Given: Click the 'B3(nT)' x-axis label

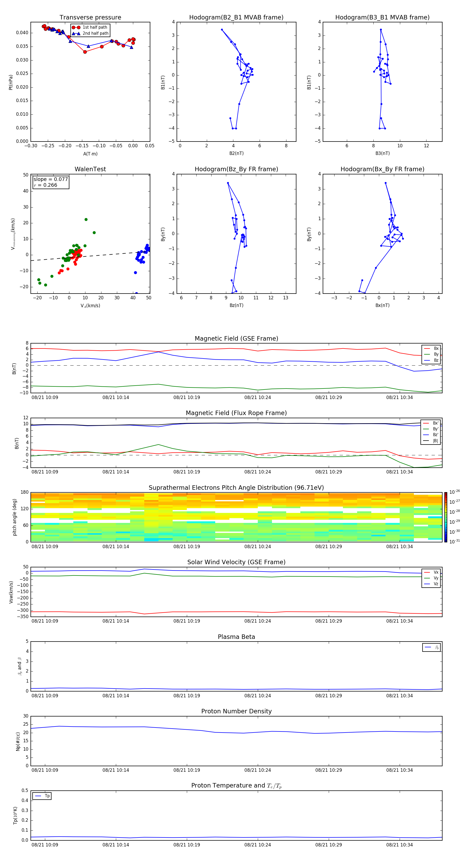Looking at the screenshot, I should [382, 153].
